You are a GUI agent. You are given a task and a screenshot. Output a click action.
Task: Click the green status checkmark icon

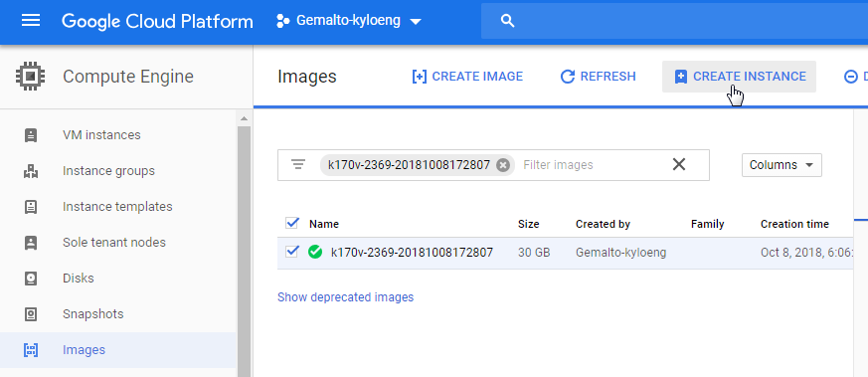(x=315, y=253)
